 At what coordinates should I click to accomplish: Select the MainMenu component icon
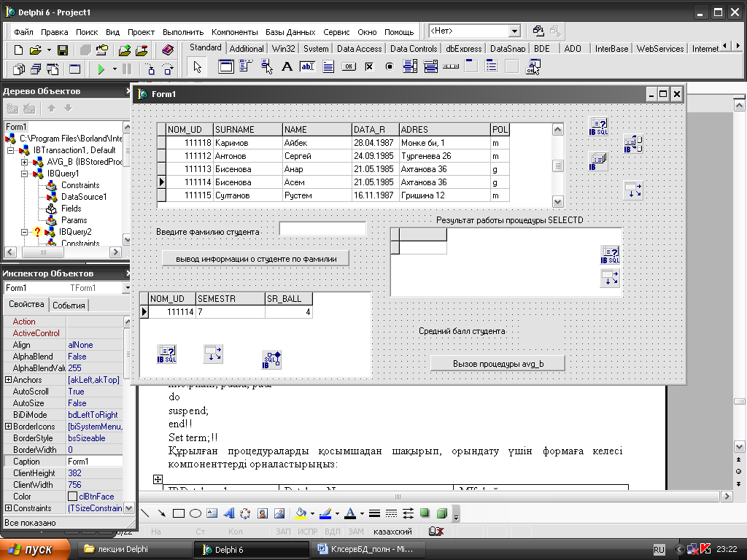click(246, 66)
